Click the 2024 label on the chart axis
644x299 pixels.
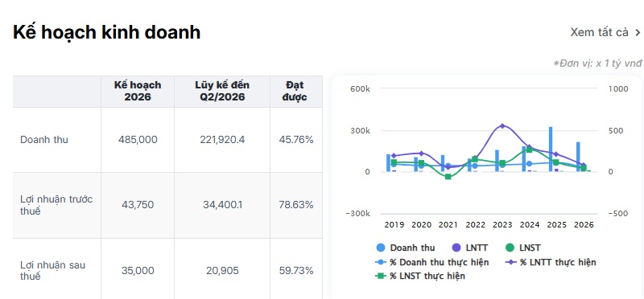coord(530,225)
